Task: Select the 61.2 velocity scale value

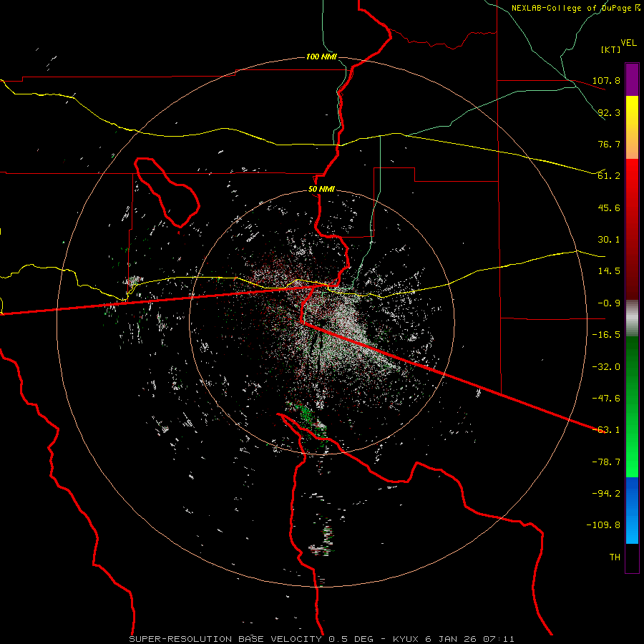Action: pyautogui.click(x=609, y=176)
